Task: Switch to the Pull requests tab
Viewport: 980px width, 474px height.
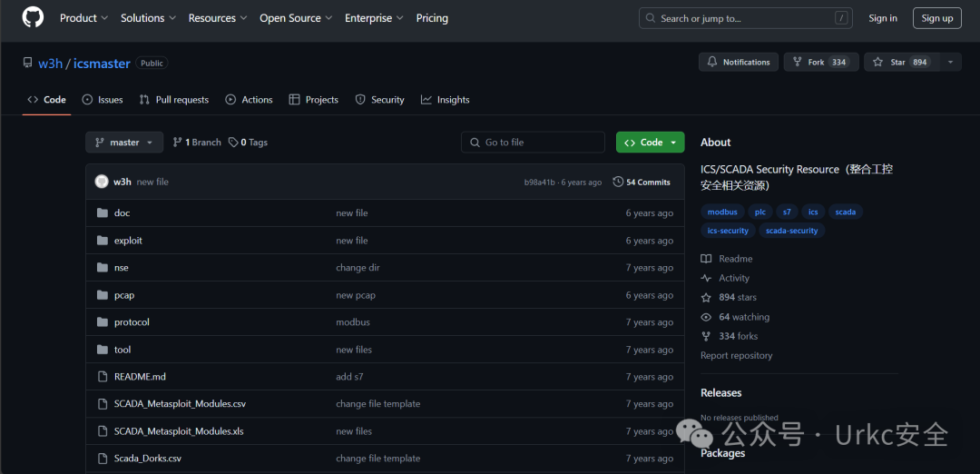Action: (x=173, y=99)
